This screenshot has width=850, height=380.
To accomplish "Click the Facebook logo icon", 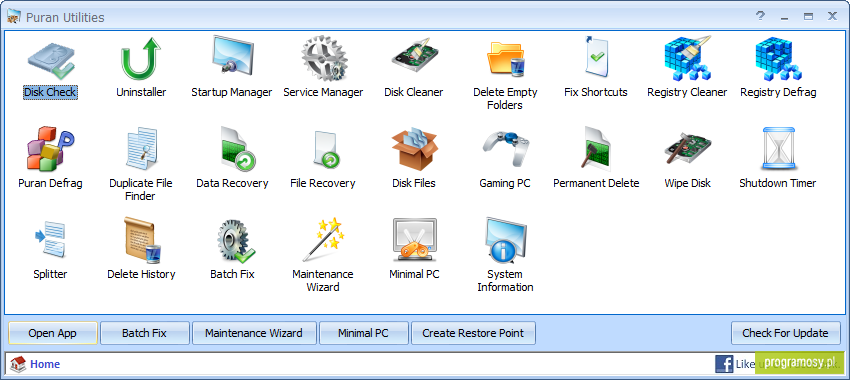I will tap(724, 364).
